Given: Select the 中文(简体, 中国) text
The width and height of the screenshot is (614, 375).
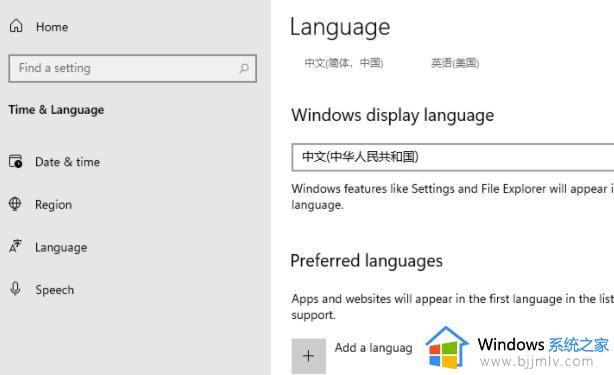Looking at the screenshot, I should pos(344,63).
